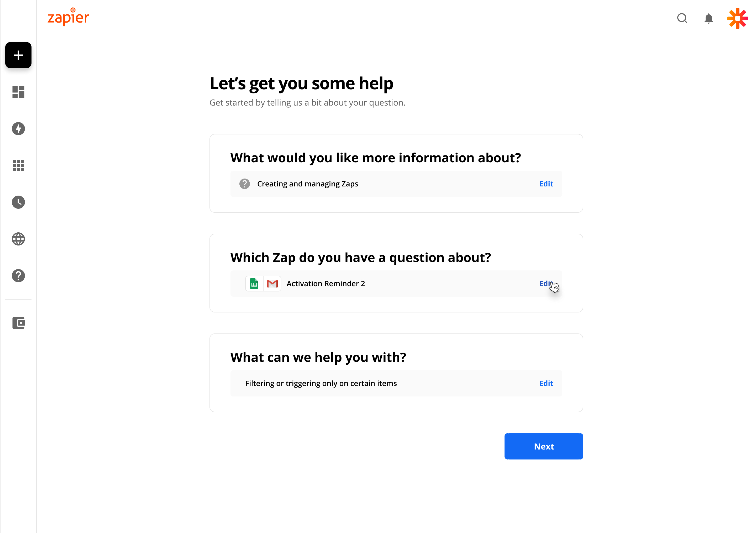Open My Apps grid icon

(18, 166)
